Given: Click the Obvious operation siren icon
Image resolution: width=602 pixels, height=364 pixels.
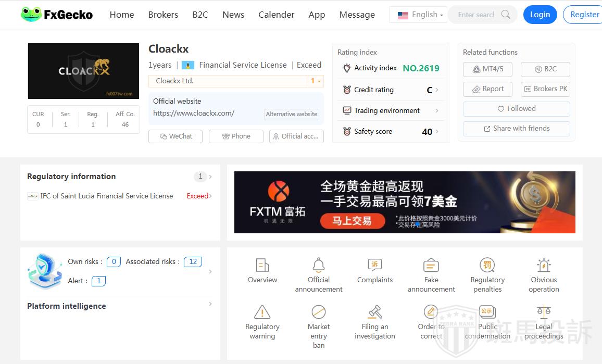Looking at the screenshot, I should click(x=544, y=265).
